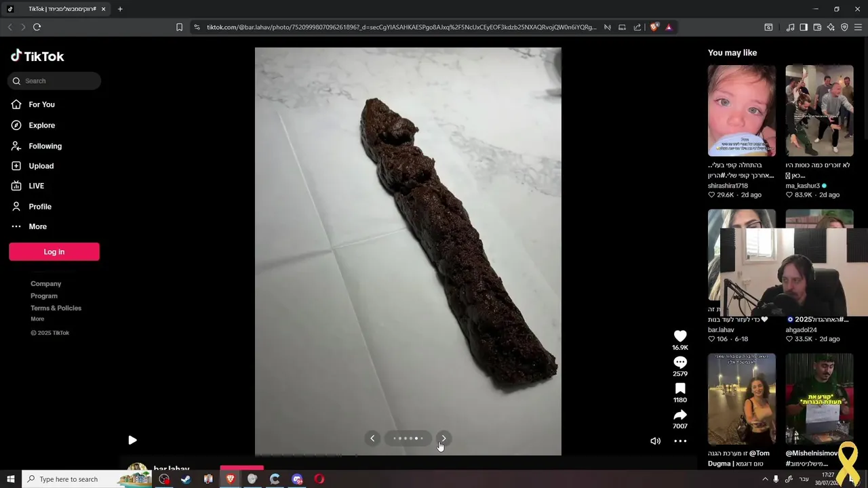Open the Company footer link
Viewport: 868px width, 488px height.
pos(45,283)
